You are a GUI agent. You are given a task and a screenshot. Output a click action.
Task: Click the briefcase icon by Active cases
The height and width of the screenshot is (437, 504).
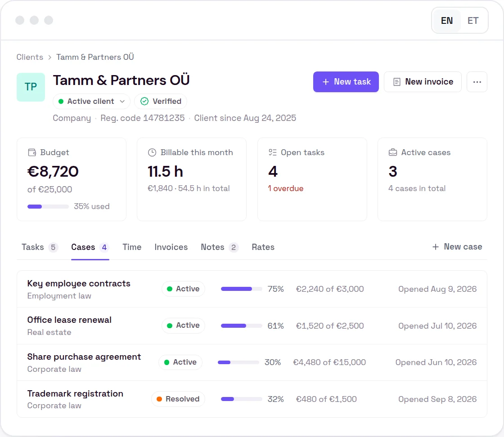click(393, 152)
